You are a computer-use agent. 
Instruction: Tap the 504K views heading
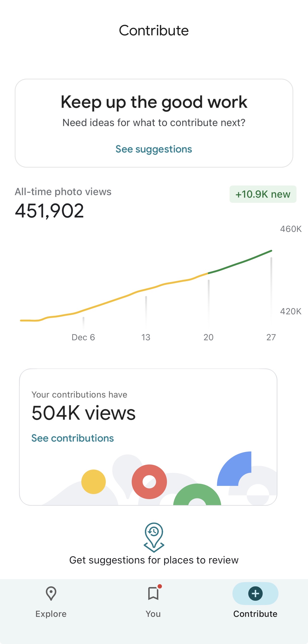pos(84,413)
